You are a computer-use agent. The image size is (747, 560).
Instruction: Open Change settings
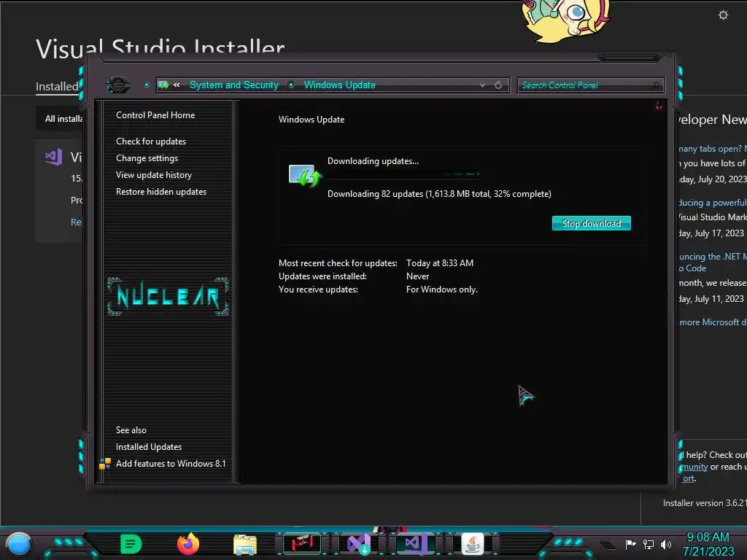click(147, 158)
